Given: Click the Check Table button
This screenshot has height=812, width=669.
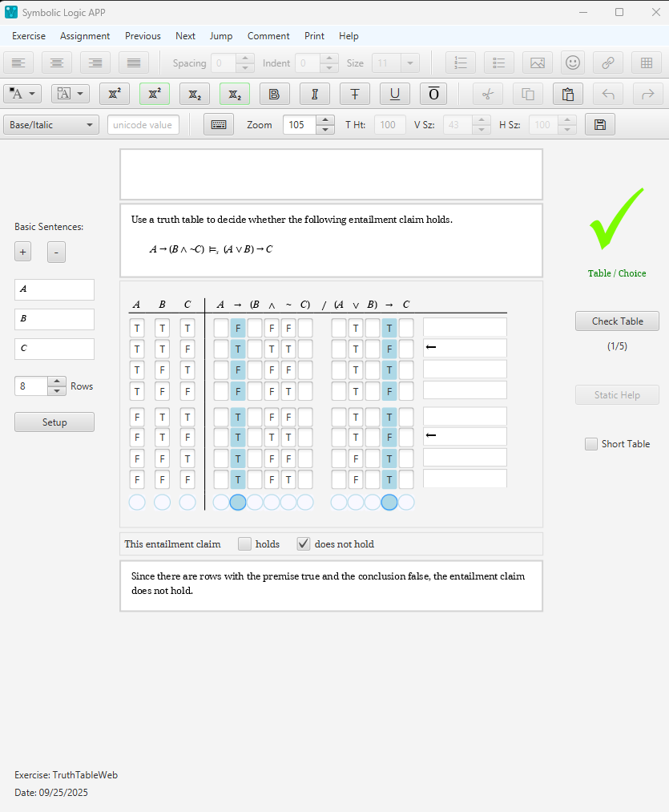Looking at the screenshot, I should pyautogui.click(x=617, y=321).
